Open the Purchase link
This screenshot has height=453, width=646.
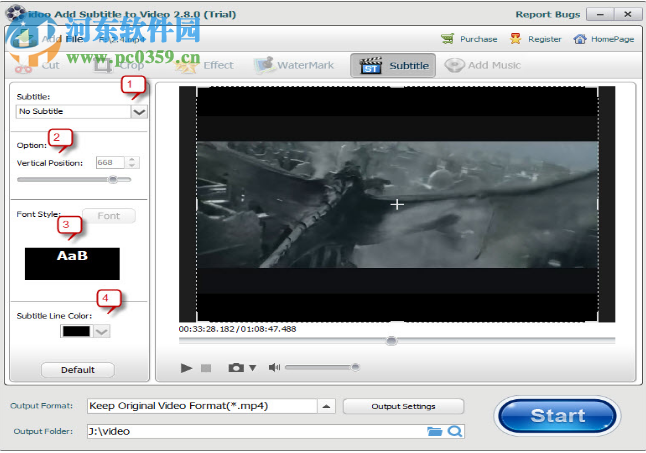(478, 39)
